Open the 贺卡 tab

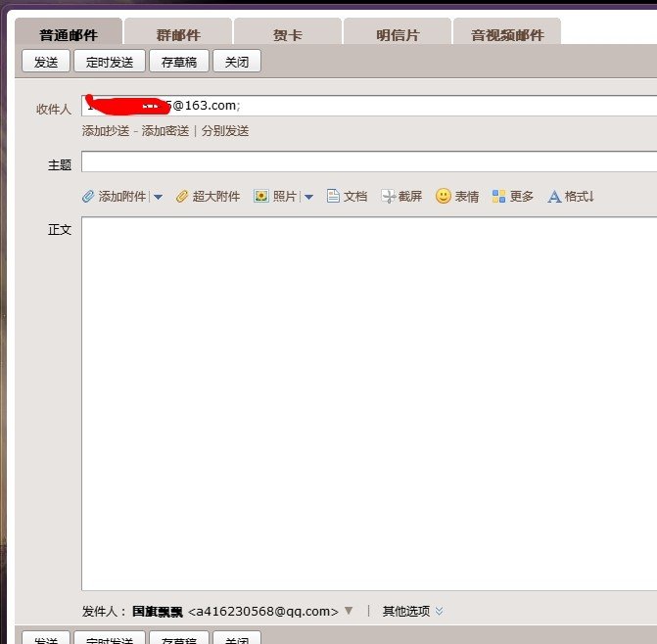288,32
